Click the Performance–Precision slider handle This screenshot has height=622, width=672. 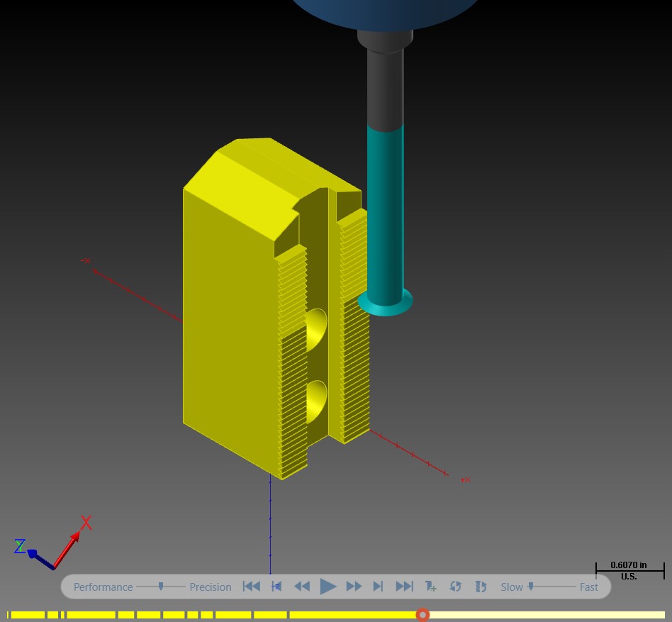pyautogui.click(x=161, y=586)
